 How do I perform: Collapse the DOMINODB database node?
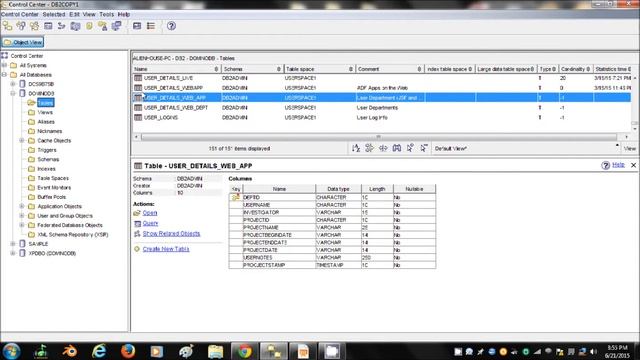(x=13, y=93)
